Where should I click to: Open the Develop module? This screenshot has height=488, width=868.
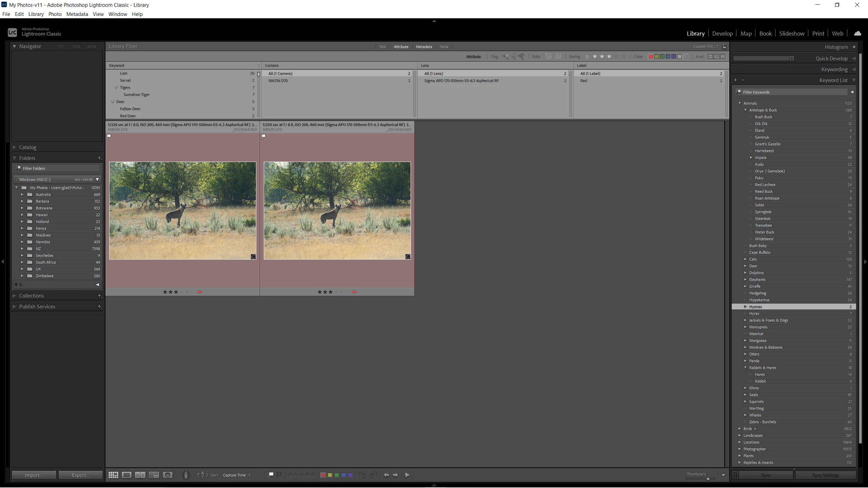coord(722,34)
